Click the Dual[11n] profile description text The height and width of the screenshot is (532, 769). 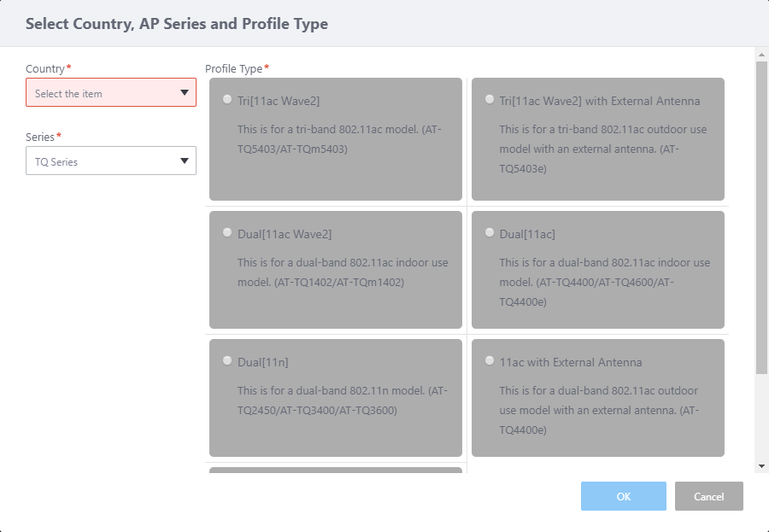[342, 400]
